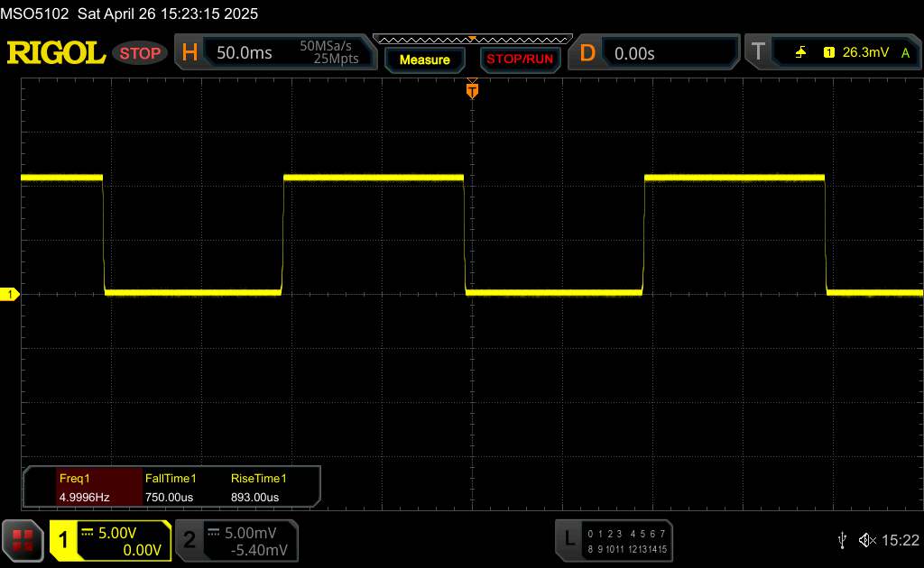Click the trigger mode A indicator
Screen dimensions: 924x568
906,53
